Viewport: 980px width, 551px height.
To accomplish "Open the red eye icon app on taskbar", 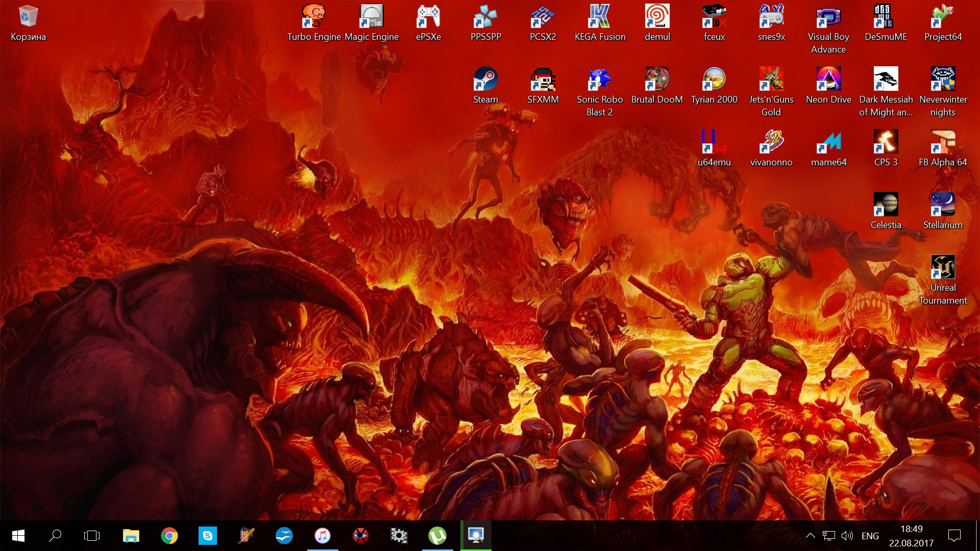I will click(361, 536).
